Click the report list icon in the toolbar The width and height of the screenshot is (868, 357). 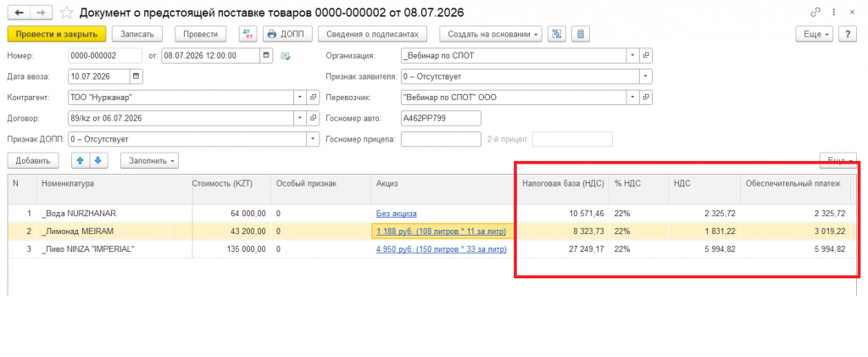point(580,34)
